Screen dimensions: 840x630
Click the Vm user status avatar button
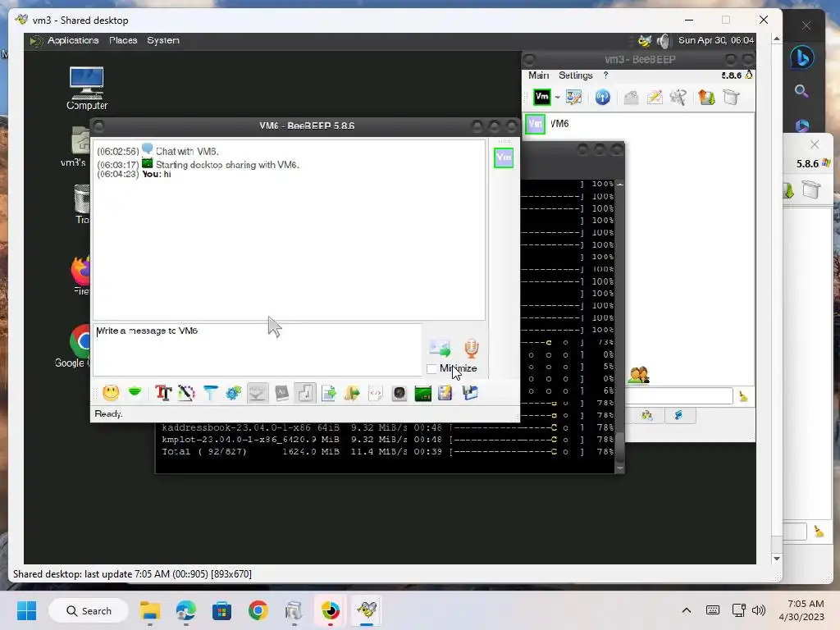coord(541,97)
